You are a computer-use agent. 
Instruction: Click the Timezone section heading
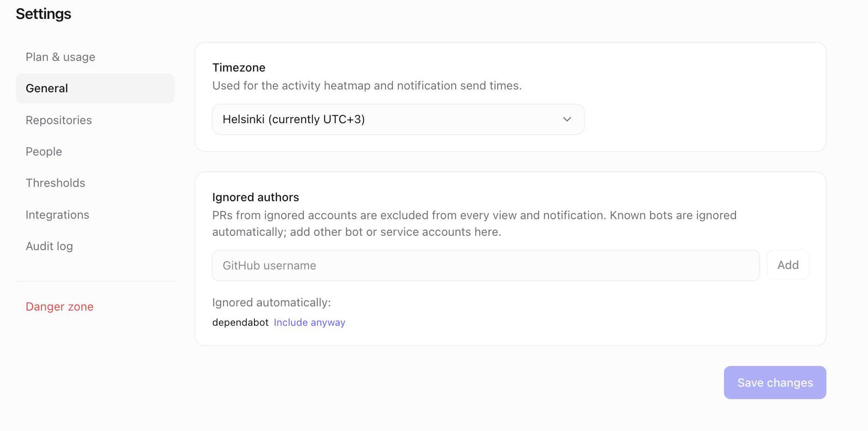pos(239,68)
